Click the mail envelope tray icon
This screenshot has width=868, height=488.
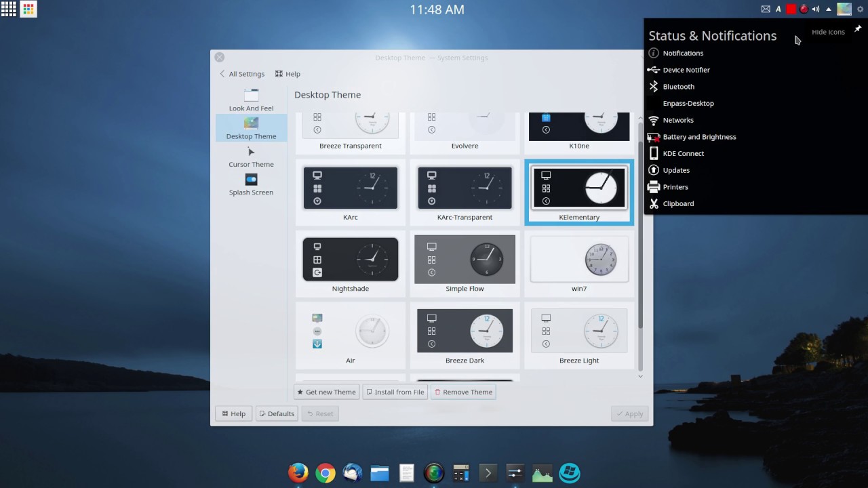pos(766,9)
